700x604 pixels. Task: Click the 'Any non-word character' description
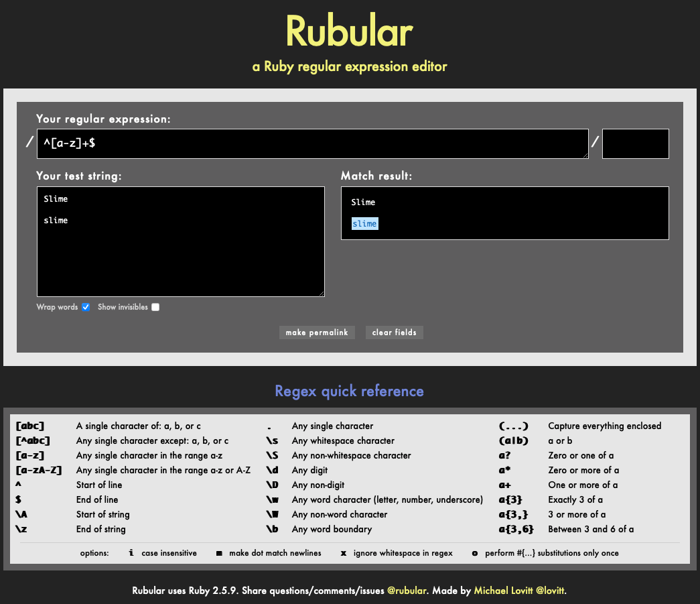[x=340, y=514]
